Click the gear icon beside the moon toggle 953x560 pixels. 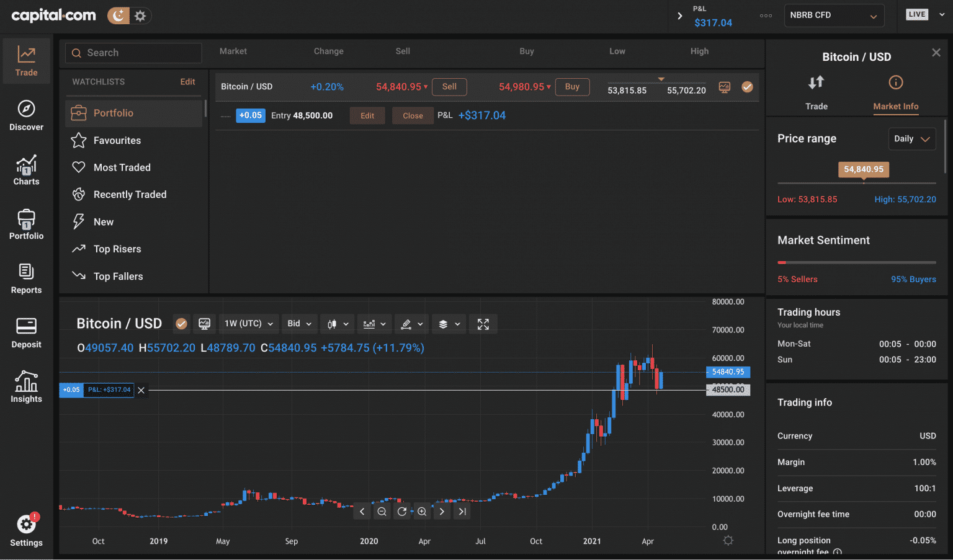pos(140,16)
